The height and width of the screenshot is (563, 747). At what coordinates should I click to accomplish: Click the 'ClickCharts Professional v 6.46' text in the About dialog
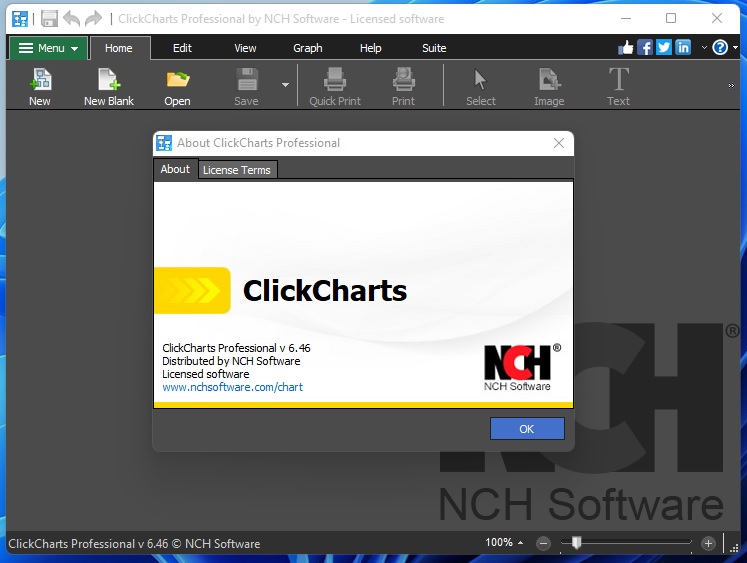[x=236, y=348]
